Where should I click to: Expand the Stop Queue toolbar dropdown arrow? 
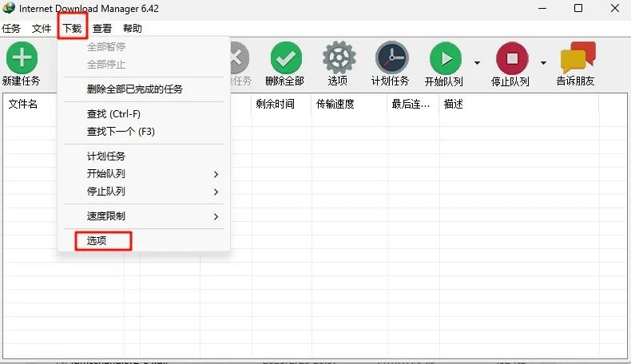point(543,63)
